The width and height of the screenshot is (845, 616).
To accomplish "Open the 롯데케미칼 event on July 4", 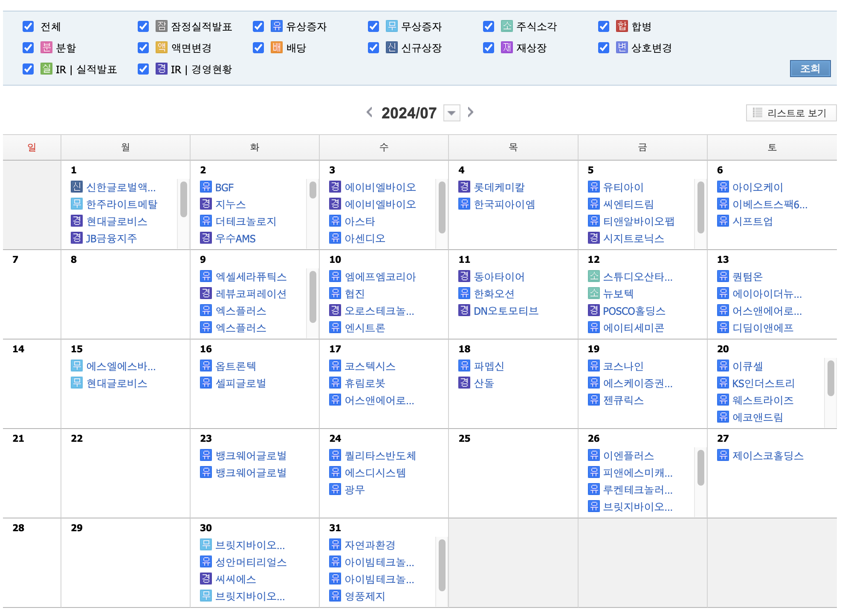I will pyautogui.click(x=499, y=187).
